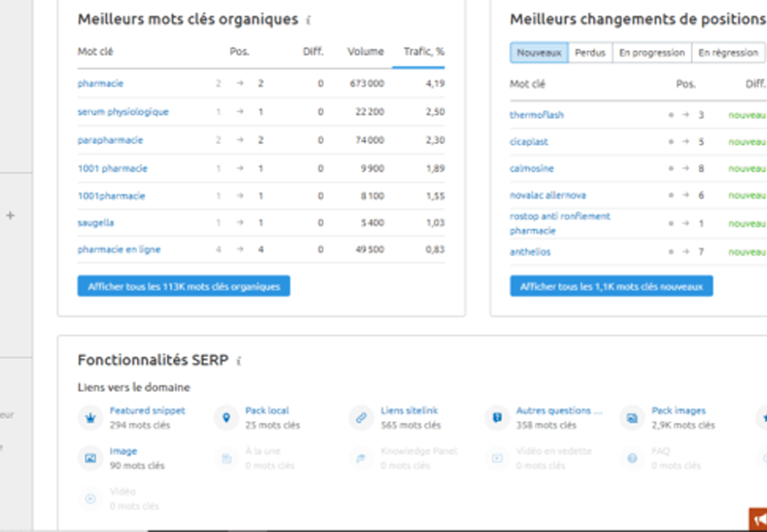Click the Image SERP feature icon
The width and height of the screenshot is (767, 532).
pos(90,458)
